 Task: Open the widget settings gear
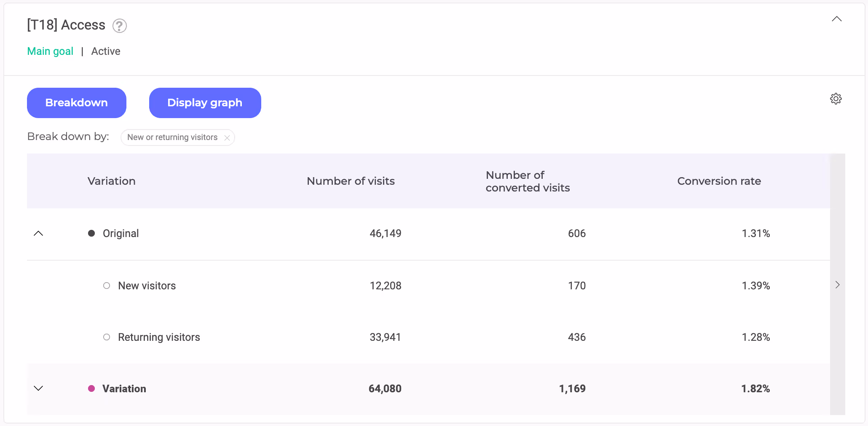click(836, 99)
